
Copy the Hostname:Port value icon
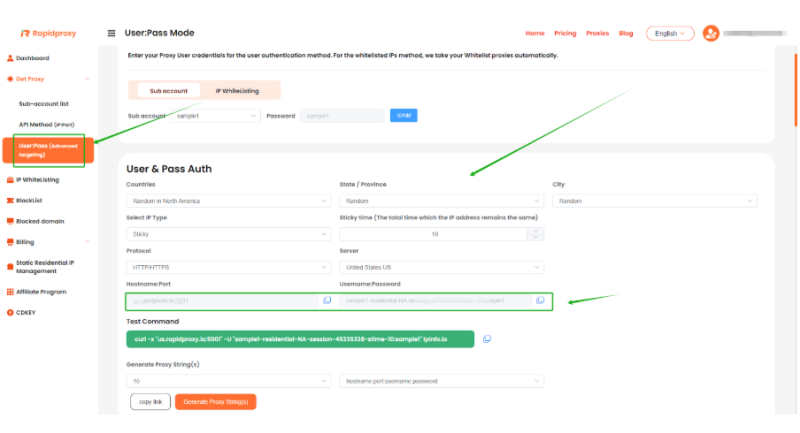(x=327, y=300)
